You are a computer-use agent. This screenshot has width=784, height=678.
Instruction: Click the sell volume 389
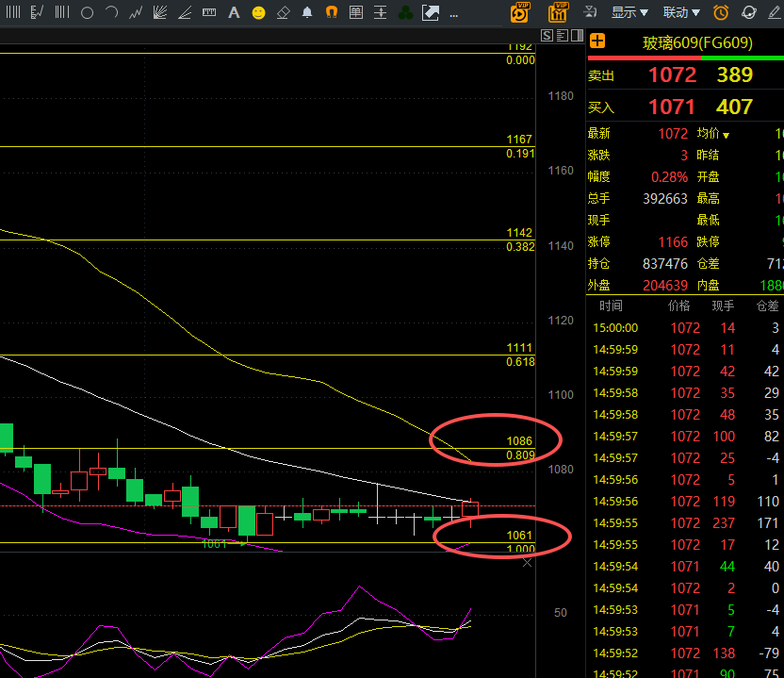pyautogui.click(x=734, y=75)
